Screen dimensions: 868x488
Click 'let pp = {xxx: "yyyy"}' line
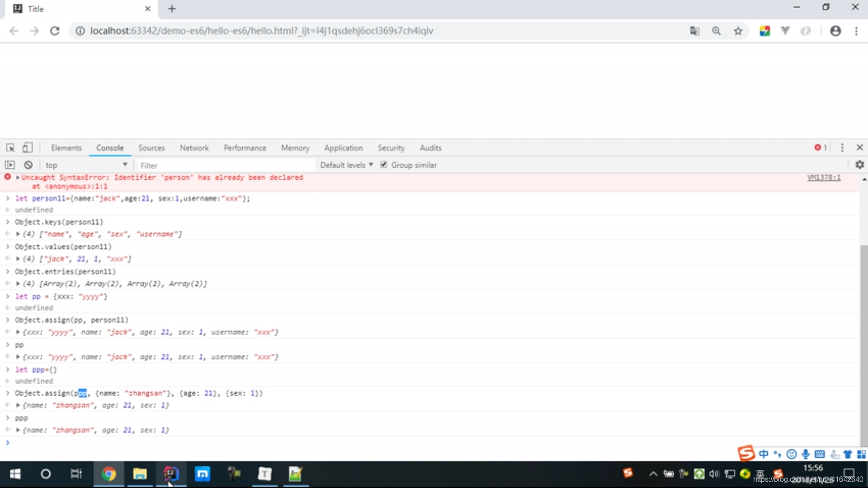[61, 296]
